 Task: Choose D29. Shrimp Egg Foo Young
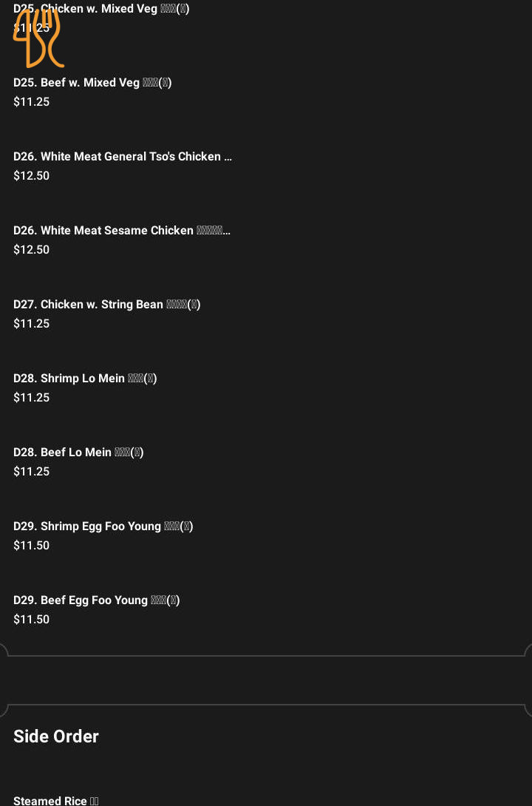pos(103,526)
